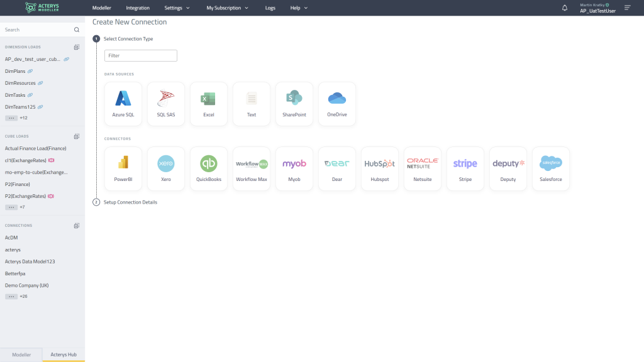
Task: Select the Azure SQL data source
Action: pos(123,103)
